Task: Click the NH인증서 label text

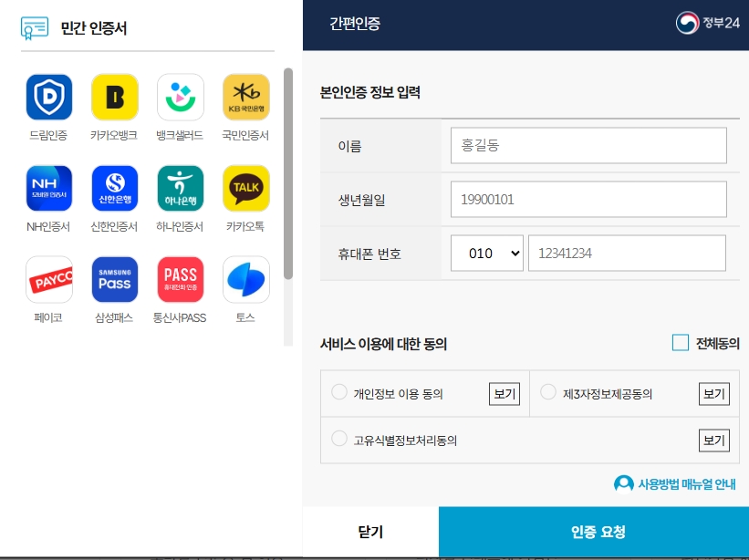Action: tap(48, 227)
